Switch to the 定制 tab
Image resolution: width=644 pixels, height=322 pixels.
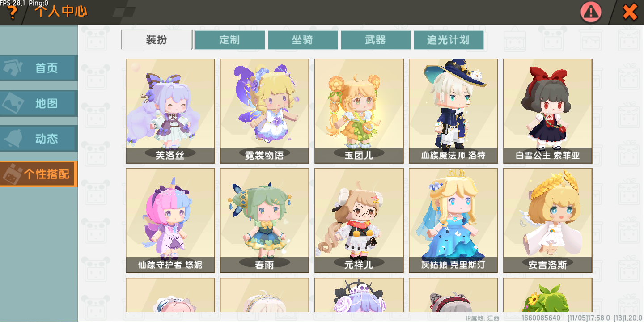[x=230, y=40]
